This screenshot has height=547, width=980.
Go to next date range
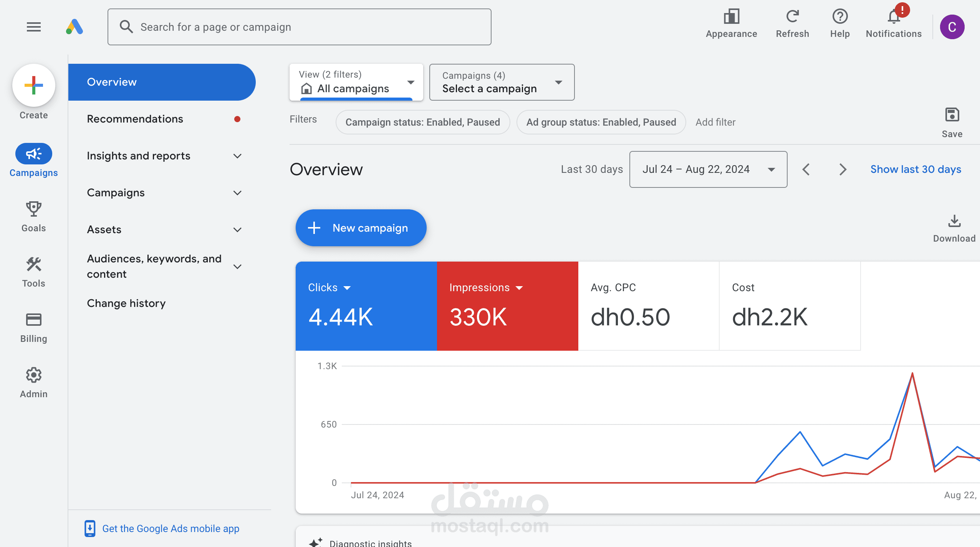(x=843, y=169)
